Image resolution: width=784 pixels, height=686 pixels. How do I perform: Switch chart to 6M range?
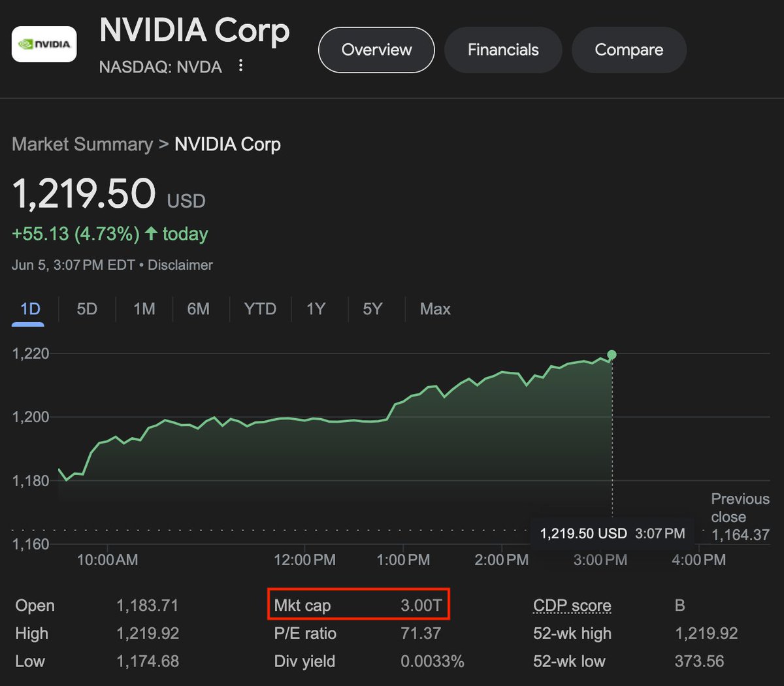tap(199, 309)
